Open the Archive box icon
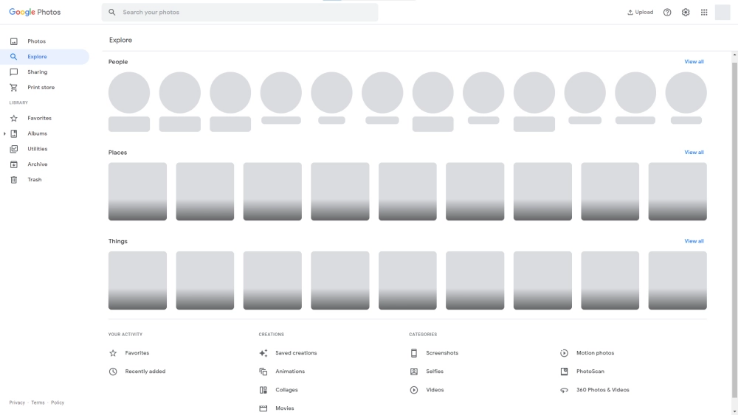Image resolution: width=738 pixels, height=415 pixels. 14,164
